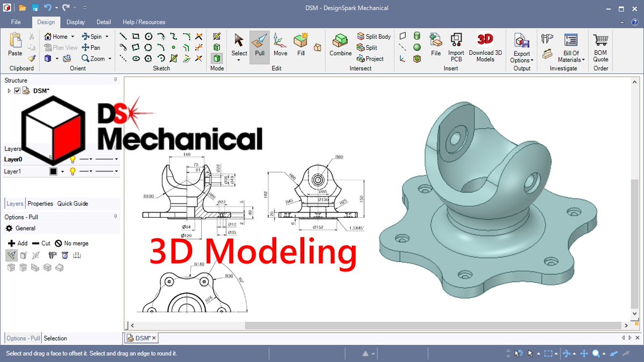Insert a cylinder from Insert group
The height and width of the screenshot is (362, 644).
(417, 36)
